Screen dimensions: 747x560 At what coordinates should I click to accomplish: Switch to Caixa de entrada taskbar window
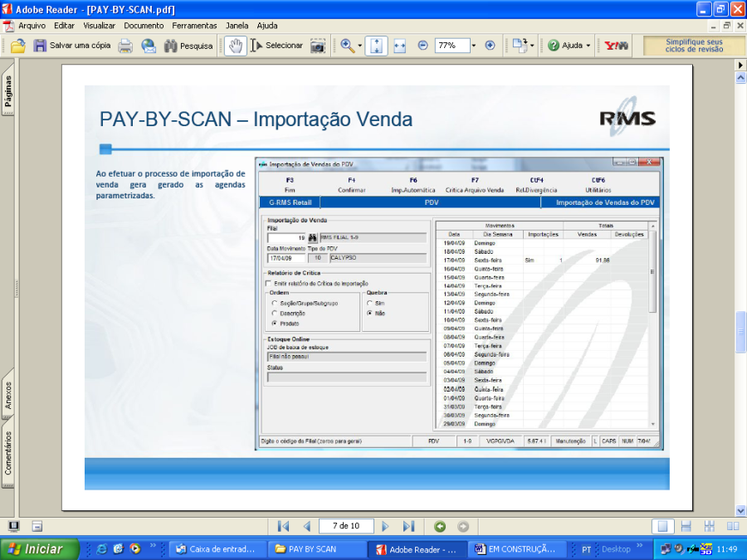point(217,549)
